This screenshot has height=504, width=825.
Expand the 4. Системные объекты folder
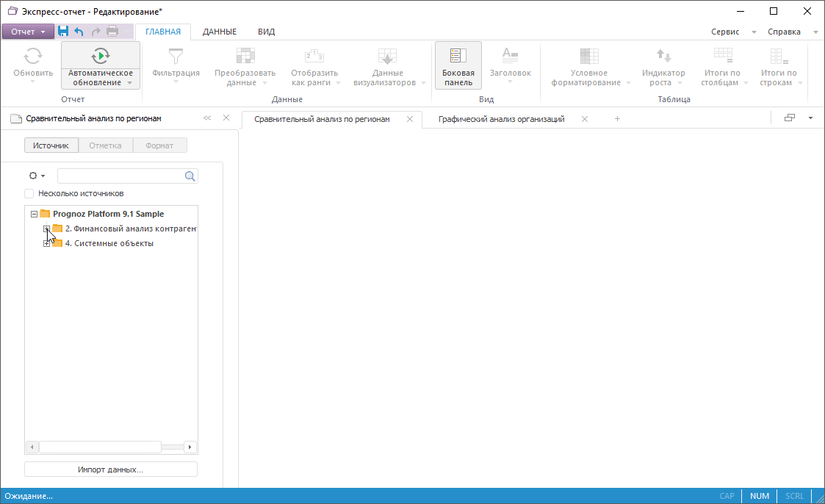(x=47, y=244)
